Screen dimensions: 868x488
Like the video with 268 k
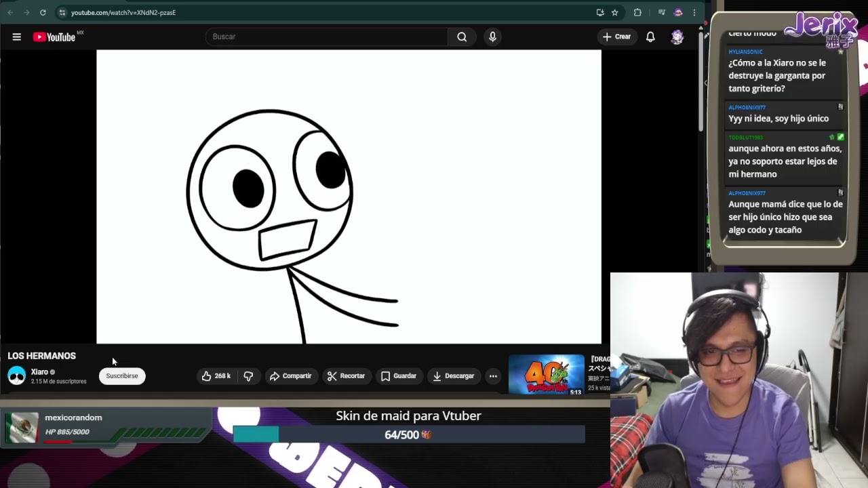point(216,376)
